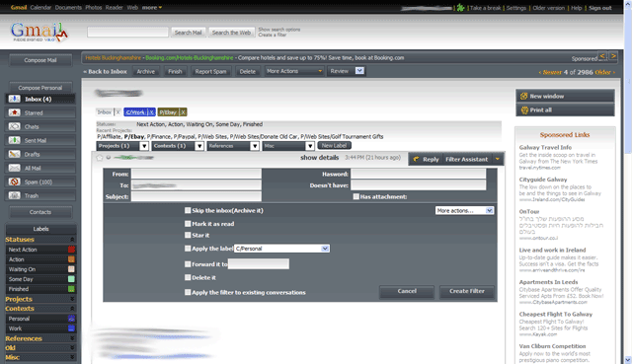Screen dimensions: 632x364
Task: Click the Chats folder icon
Action: (14, 126)
